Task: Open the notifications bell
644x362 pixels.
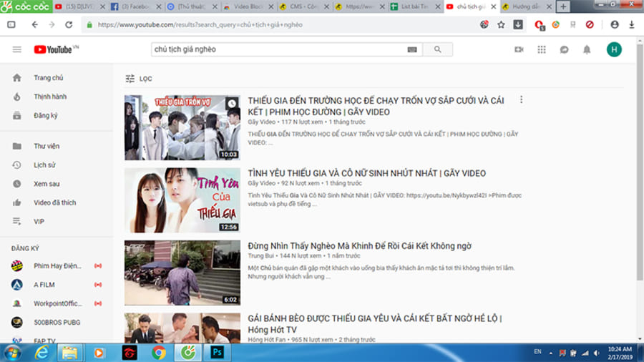Action: click(587, 49)
